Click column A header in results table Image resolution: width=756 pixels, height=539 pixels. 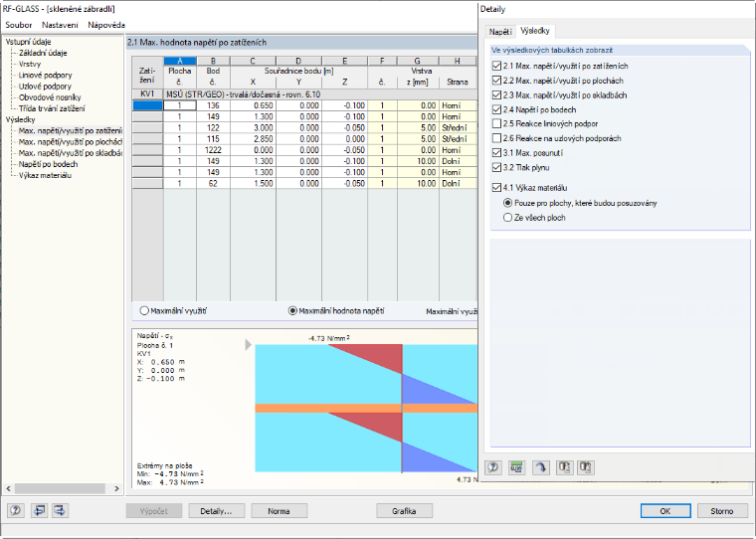[180, 61]
